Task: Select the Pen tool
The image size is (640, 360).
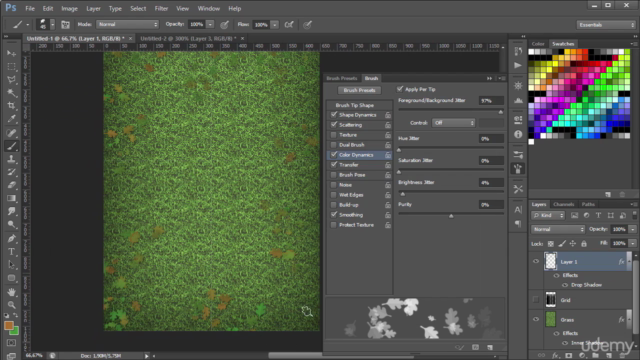Action: [x=11, y=238]
